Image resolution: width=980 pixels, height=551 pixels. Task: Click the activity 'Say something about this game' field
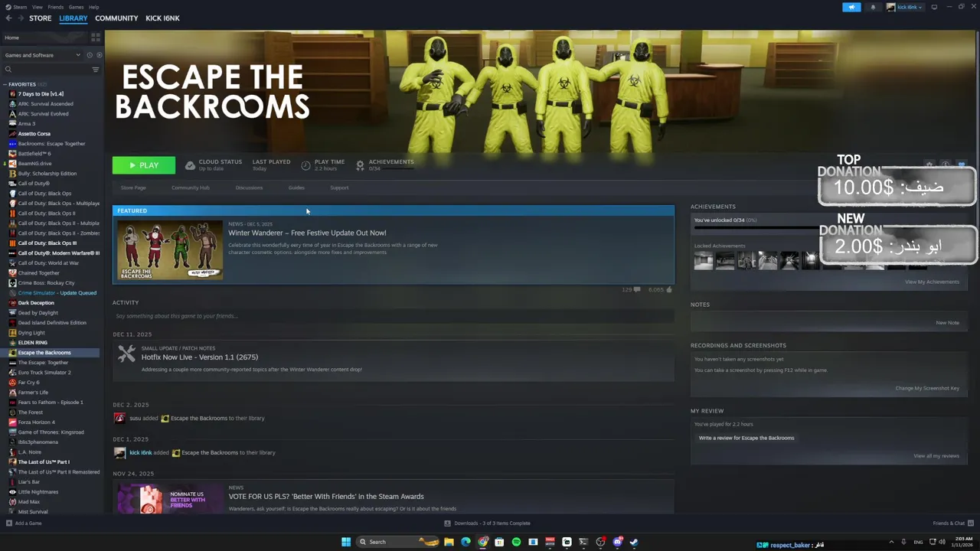393,316
